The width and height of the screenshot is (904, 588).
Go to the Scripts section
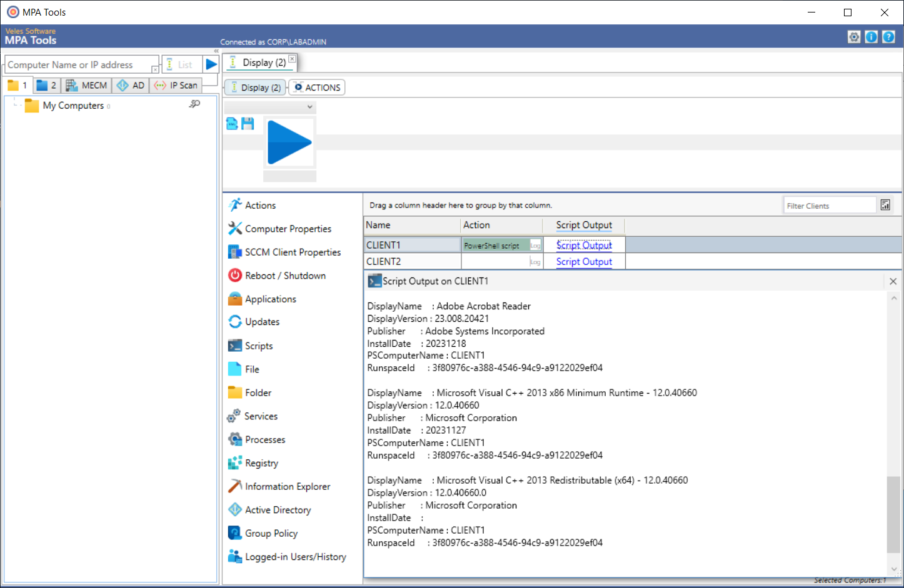point(251,346)
